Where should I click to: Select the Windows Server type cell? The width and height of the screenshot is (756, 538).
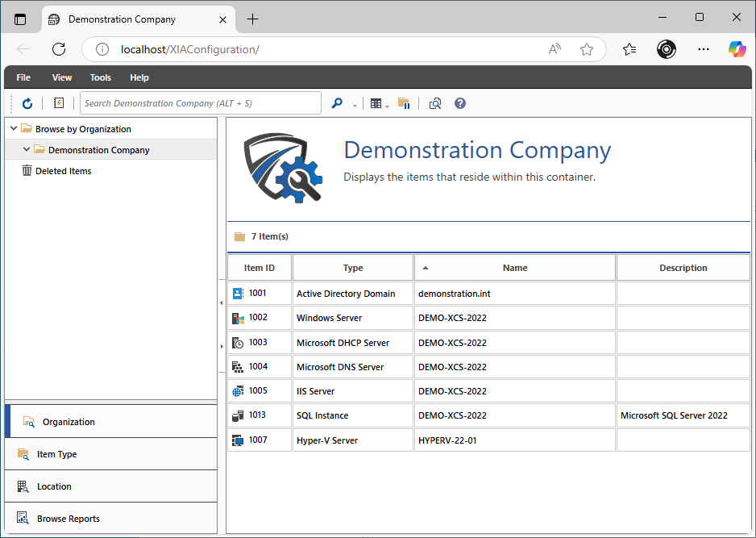353,318
